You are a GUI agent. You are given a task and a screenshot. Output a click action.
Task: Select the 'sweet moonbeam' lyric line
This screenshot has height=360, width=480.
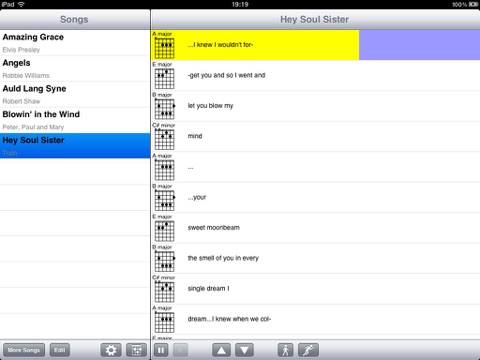coord(214,228)
